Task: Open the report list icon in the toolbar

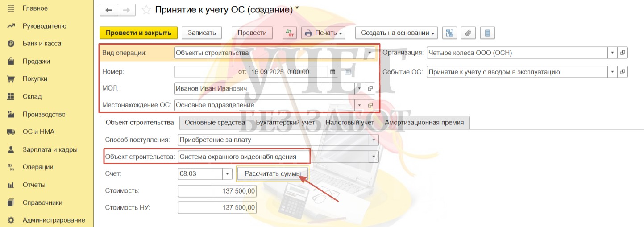Action: pos(487,33)
